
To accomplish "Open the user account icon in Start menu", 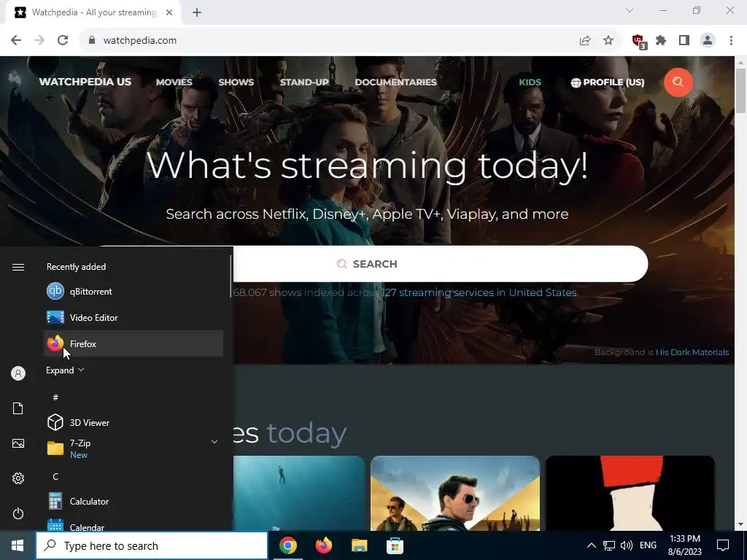I will 18,373.
